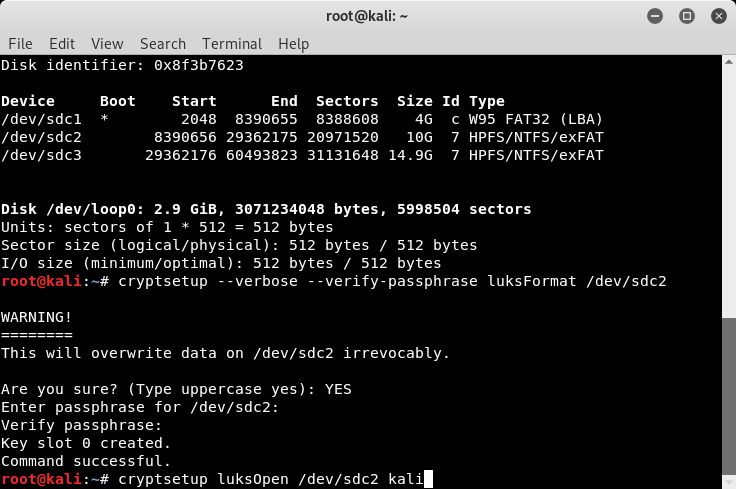736x489 pixels.
Task: Open the Help menu
Action: coord(293,44)
